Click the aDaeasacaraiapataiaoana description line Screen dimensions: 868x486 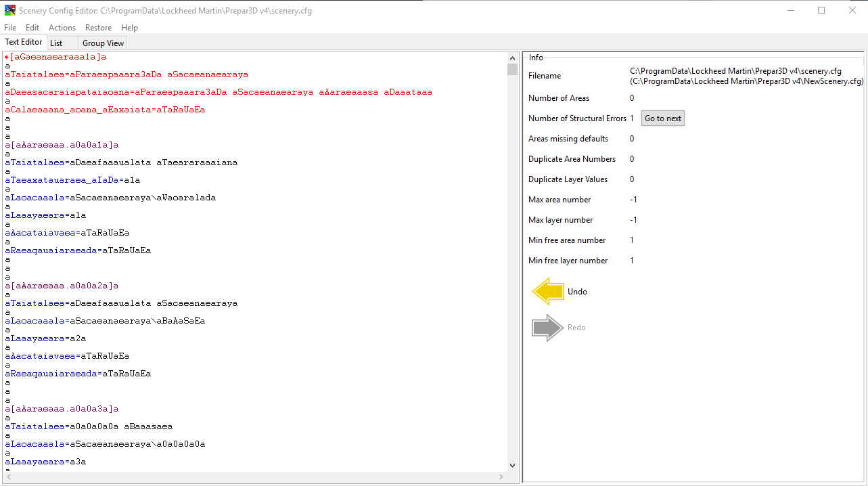(x=219, y=92)
